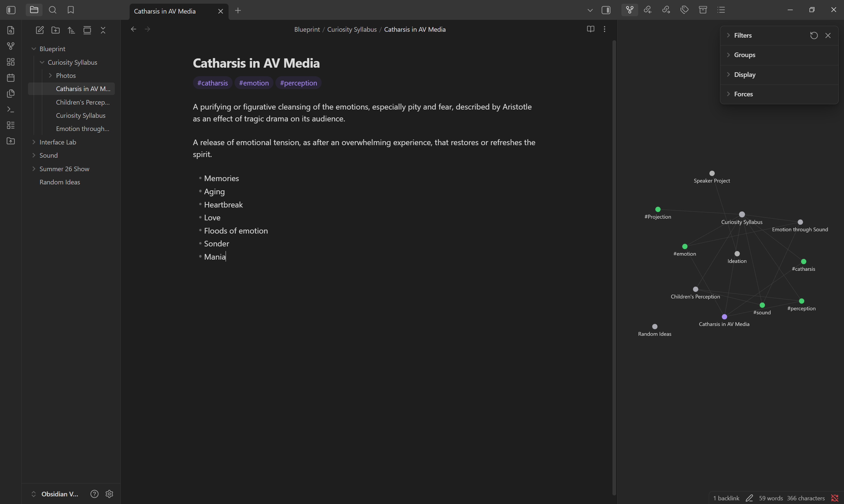Close the Catharsis in AV Media tab

point(220,11)
